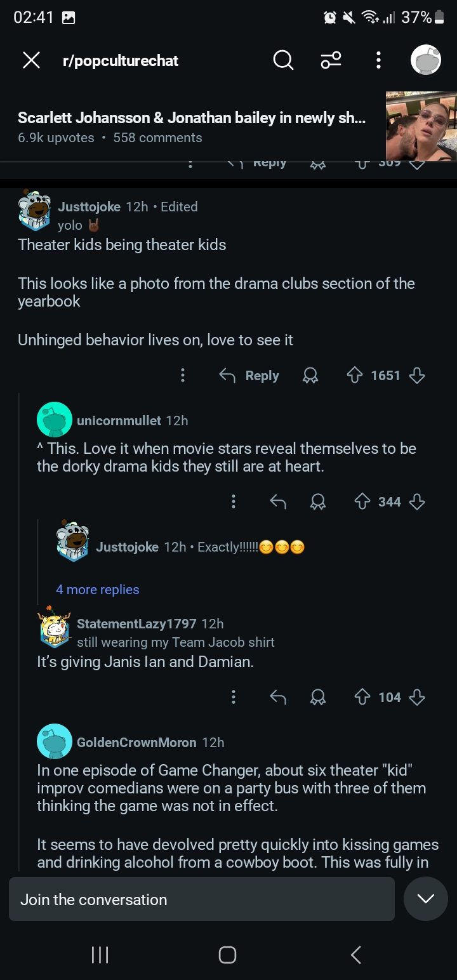This screenshot has height=980, width=457.
Task: Close the post with the X icon
Action: [31, 60]
